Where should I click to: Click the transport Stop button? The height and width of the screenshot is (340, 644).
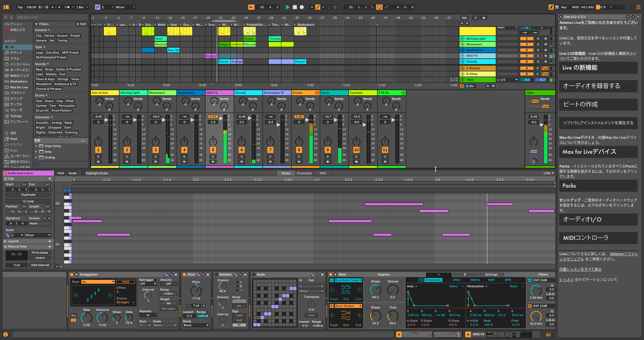[x=295, y=7]
